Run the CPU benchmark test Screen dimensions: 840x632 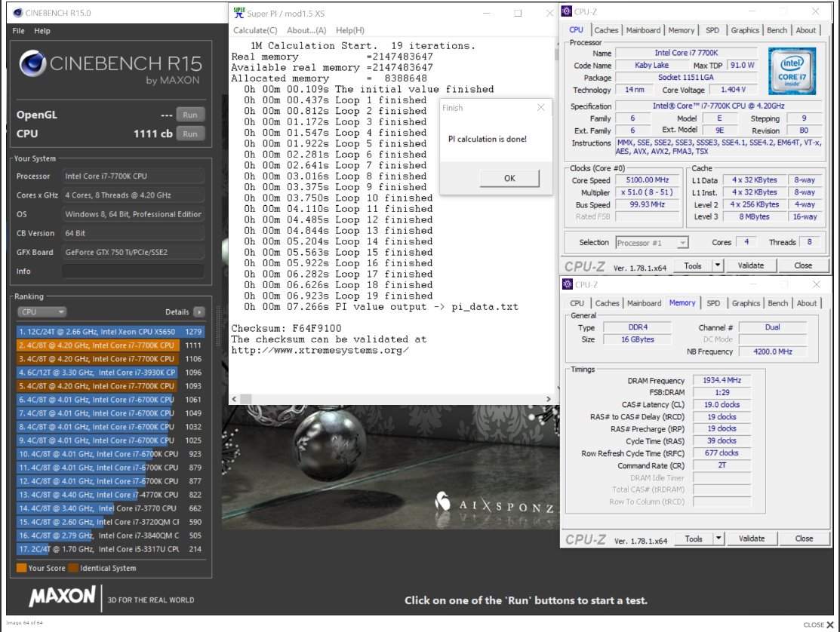[x=190, y=133]
